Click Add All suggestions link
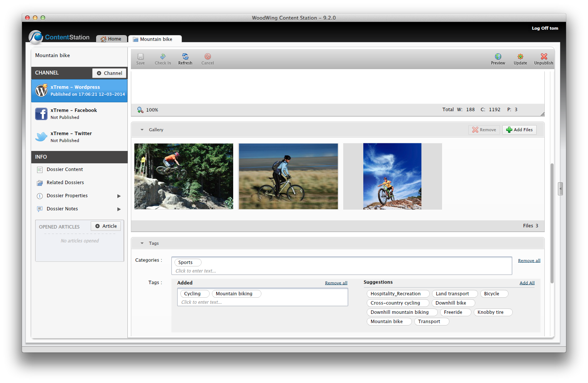The image size is (588, 383). (x=527, y=283)
